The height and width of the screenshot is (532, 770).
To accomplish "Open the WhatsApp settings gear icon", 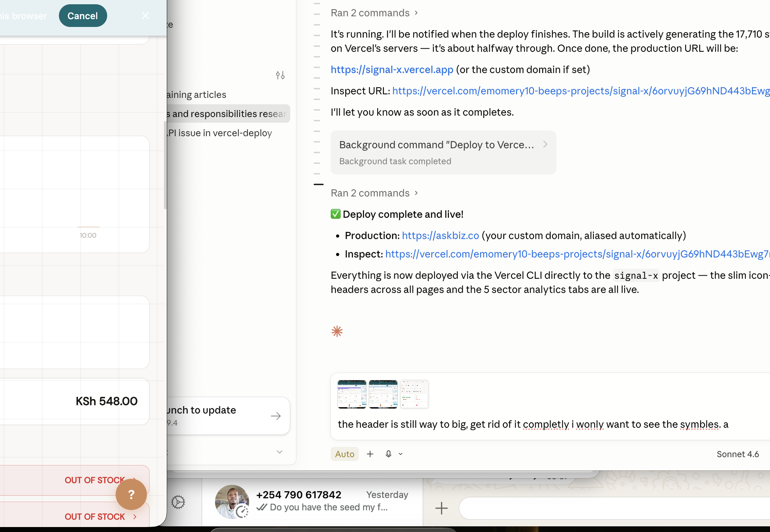I will 178,502.
